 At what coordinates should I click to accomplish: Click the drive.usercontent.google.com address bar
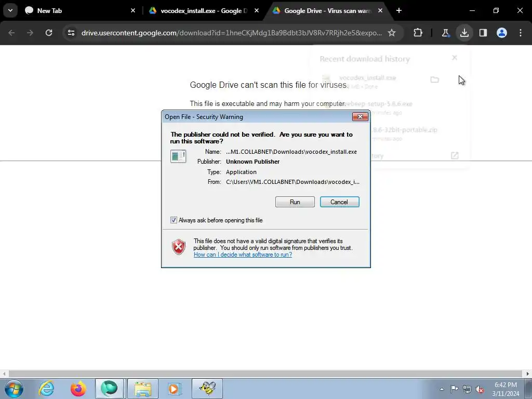coord(231,33)
